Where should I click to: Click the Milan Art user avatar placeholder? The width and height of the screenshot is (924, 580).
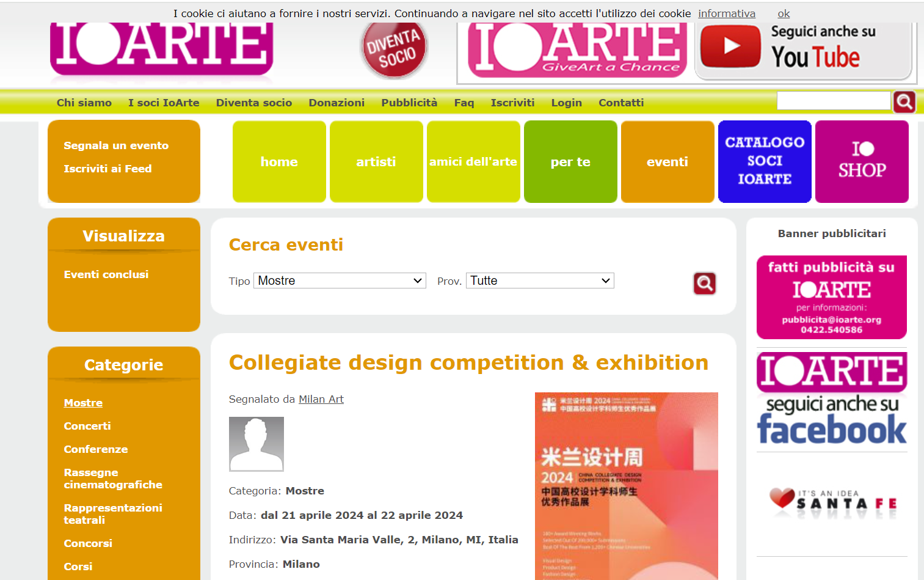[x=256, y=444]
